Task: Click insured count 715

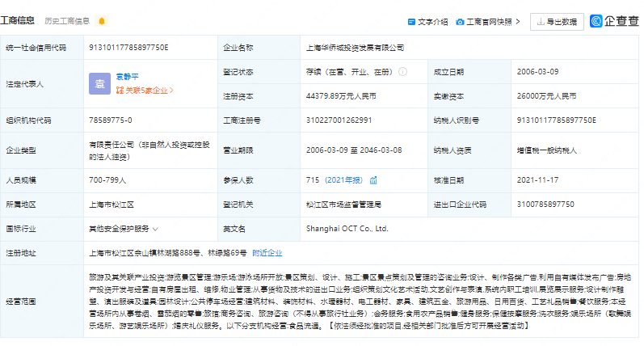Action: (312, 180)
